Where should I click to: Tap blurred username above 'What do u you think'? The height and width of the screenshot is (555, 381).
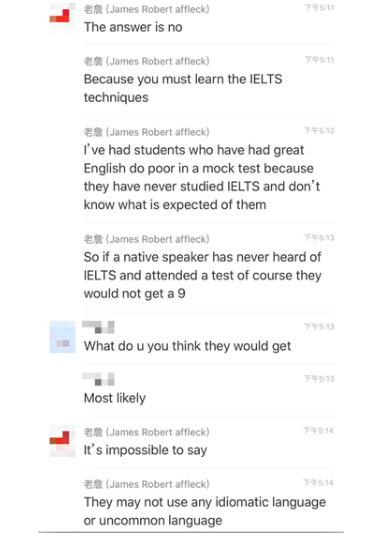pyautogui.click(x=98, y=327)
